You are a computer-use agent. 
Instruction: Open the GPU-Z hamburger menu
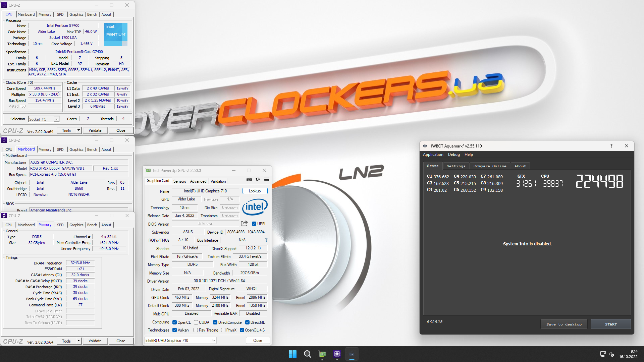[x=266, y=179]
